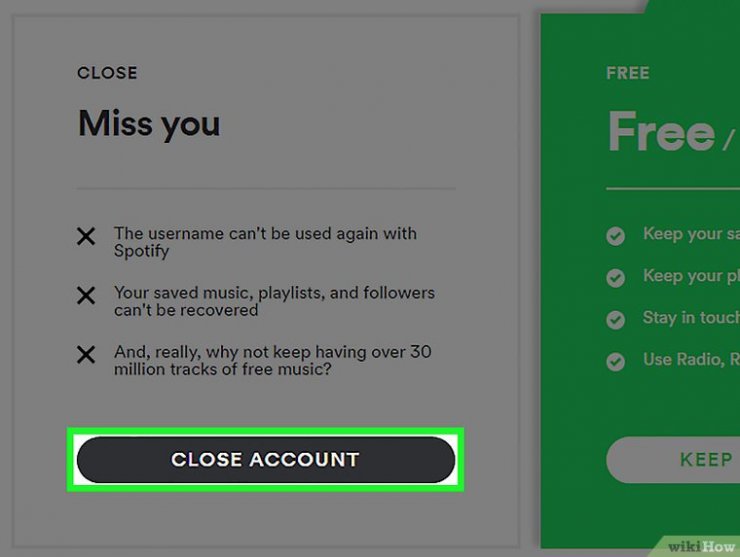Viewport: 740px width, 557px height.
Task: Click the 'Stay in touch' benefit text
Action: pyautogui.click(x=691, y=318)
